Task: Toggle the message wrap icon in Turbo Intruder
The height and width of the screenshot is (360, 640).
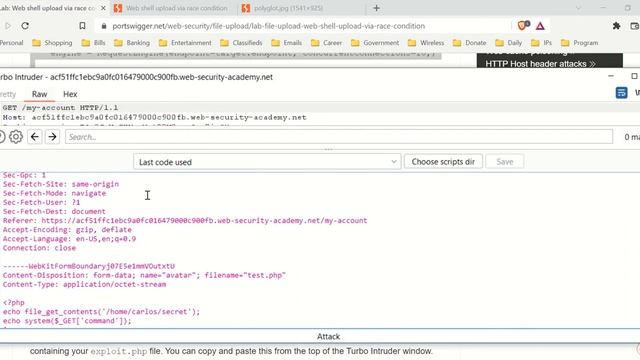Action: click(621, 93)
